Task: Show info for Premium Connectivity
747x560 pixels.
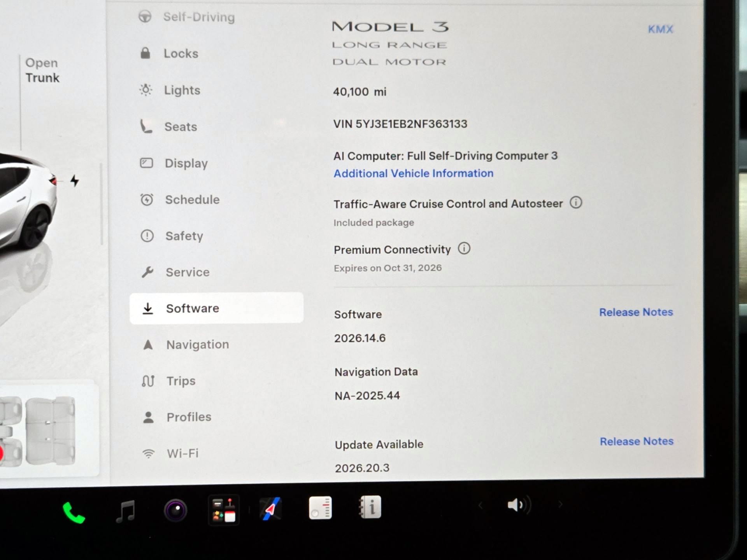Action: (x=464, y=248)
